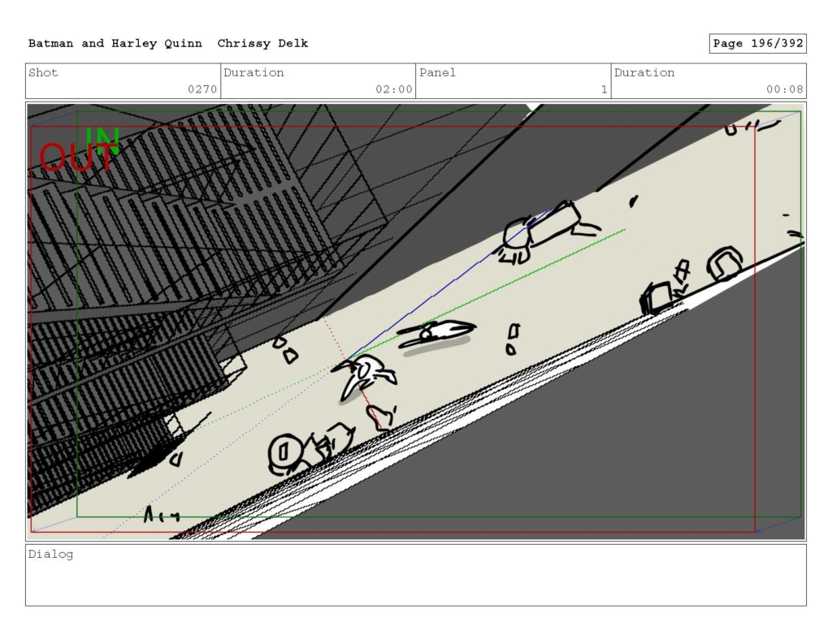Viewport: 832px width, 644px height.
Task: Select the shot duration value '02:00'
Action: [394, 89]
